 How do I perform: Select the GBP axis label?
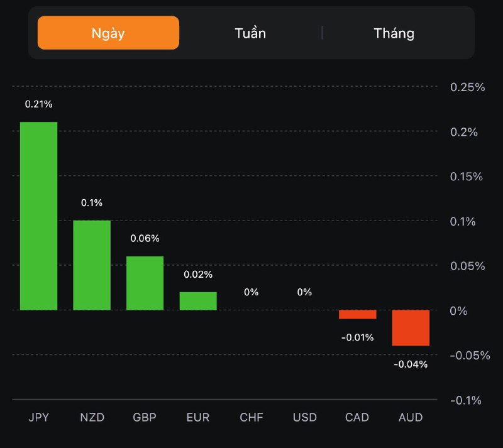coord(145,417)
